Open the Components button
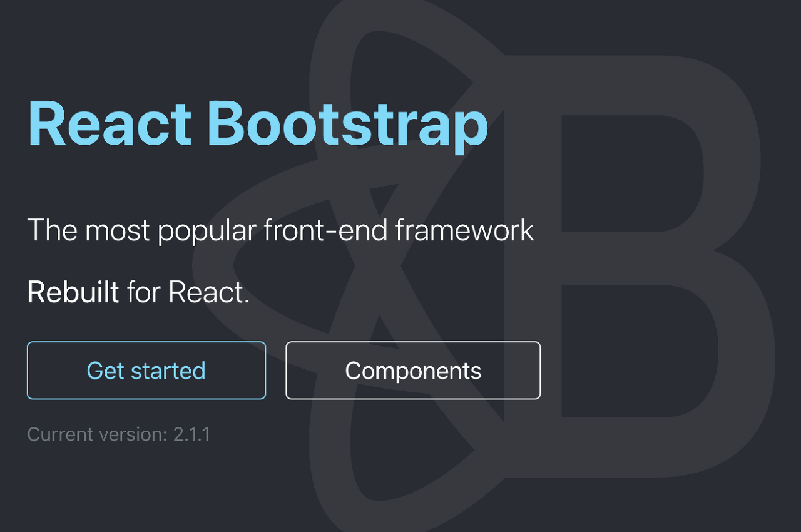The image size is (801, 532). point(413,371)
